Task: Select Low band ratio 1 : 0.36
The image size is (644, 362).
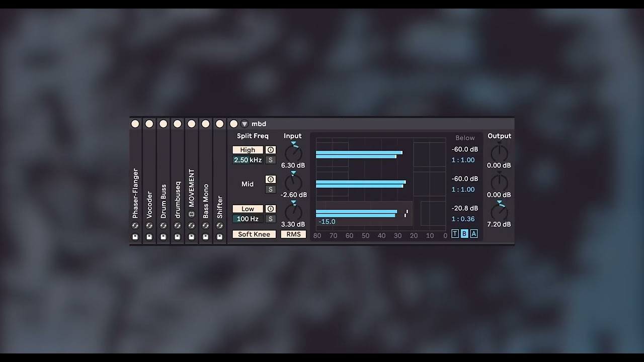Action: coord(463,219)
